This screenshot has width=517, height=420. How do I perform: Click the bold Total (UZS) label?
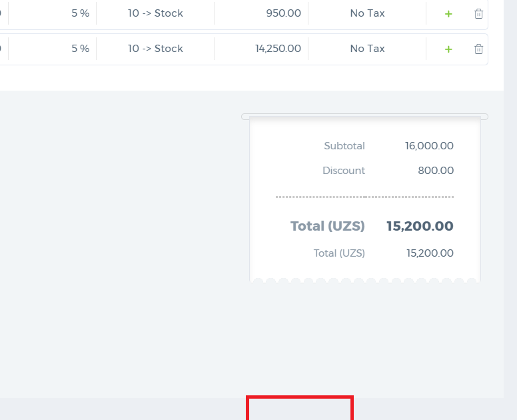coord(327,226)
